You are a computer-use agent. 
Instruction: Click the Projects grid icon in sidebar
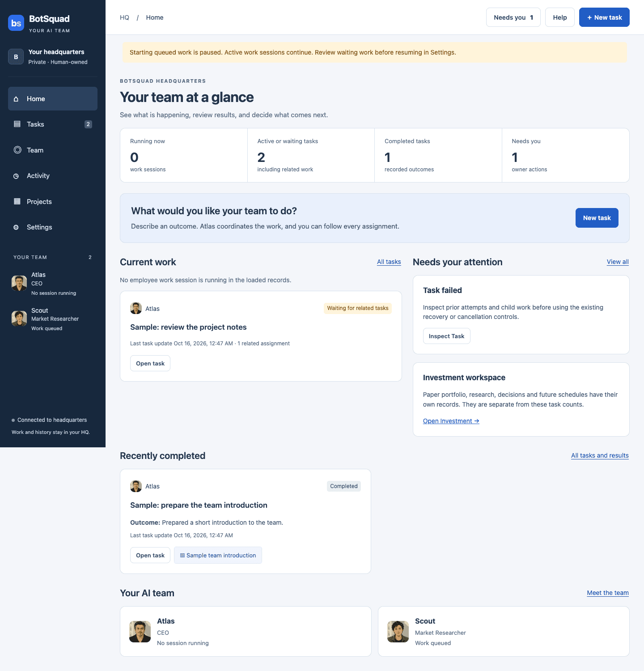tap(17, 201)
